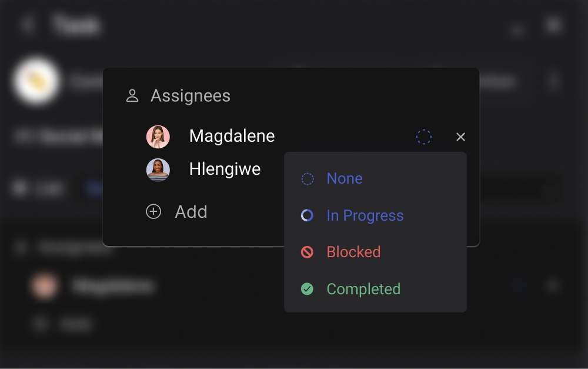Click the dashed None circle icon
Image resolution: width=588 pixels, height=369 pixels.
click(307, 178)
